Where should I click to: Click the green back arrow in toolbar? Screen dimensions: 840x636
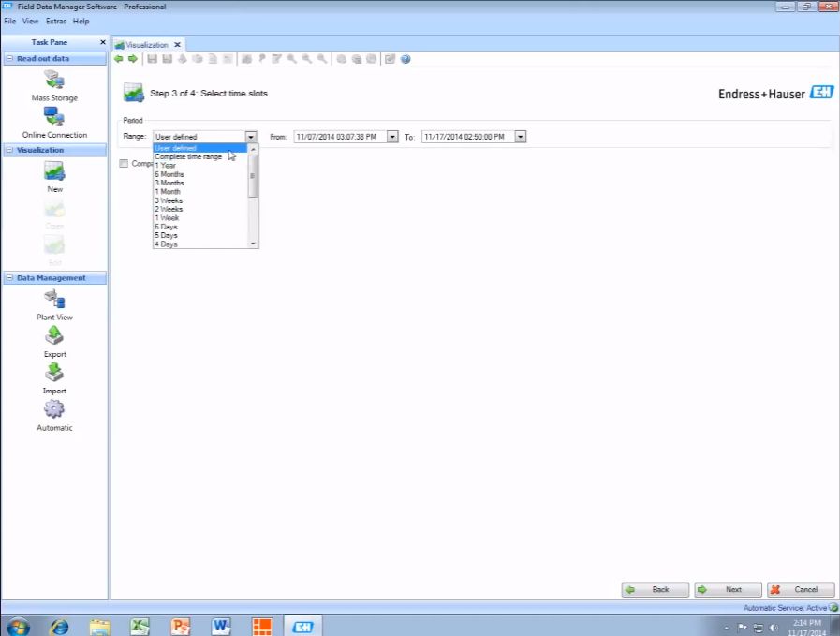click(118, 59)
